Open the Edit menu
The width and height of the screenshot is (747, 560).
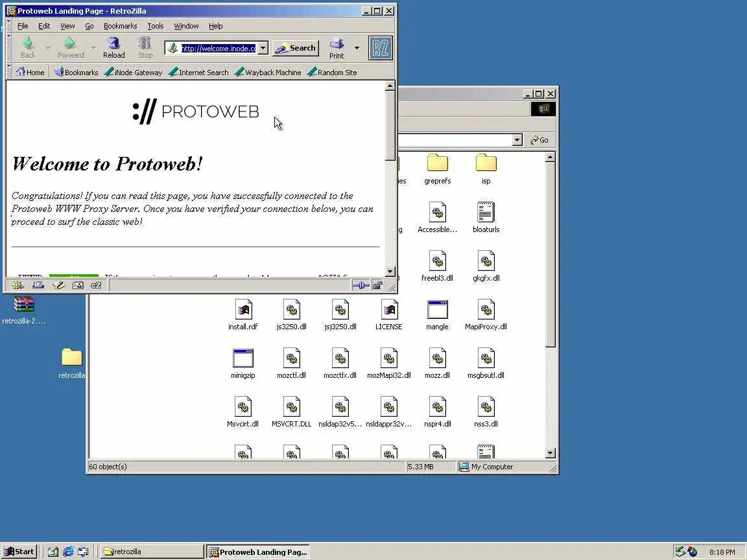coord(44,26)
